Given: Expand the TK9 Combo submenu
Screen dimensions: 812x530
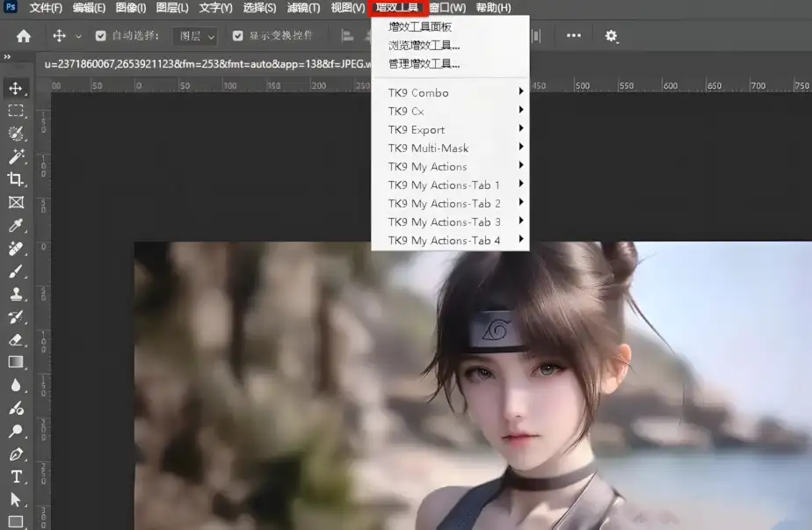Looking at the screenshot, I should pyautogui.click(x=450, y=93).
